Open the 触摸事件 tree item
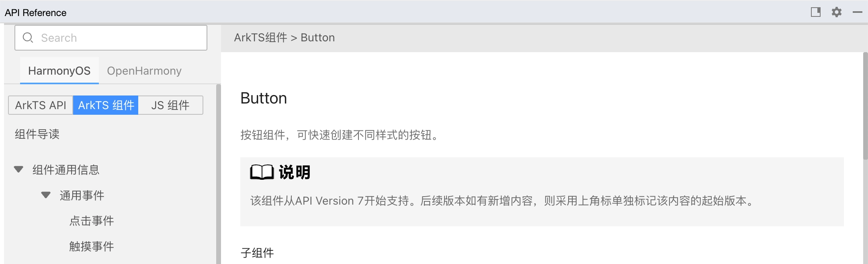 (x=92, y=246)
